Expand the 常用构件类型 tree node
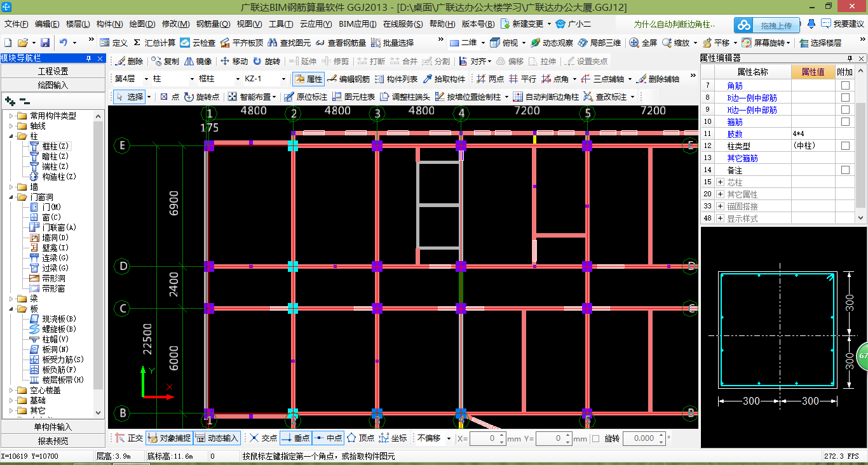Viewport: 868px width, 465px height. (x=10, y=116)
